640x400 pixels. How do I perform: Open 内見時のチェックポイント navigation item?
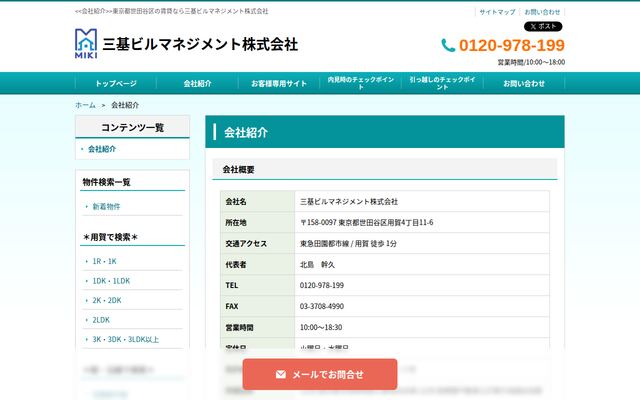point(360,83)
